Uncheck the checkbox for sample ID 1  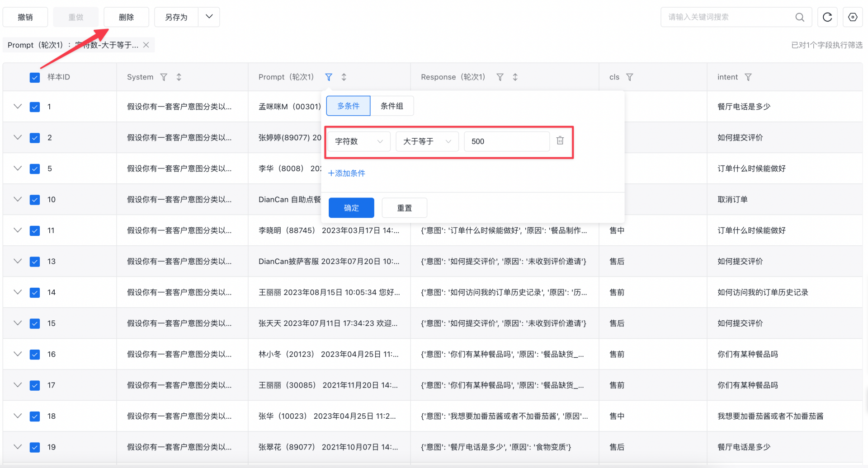click(35, 107)
